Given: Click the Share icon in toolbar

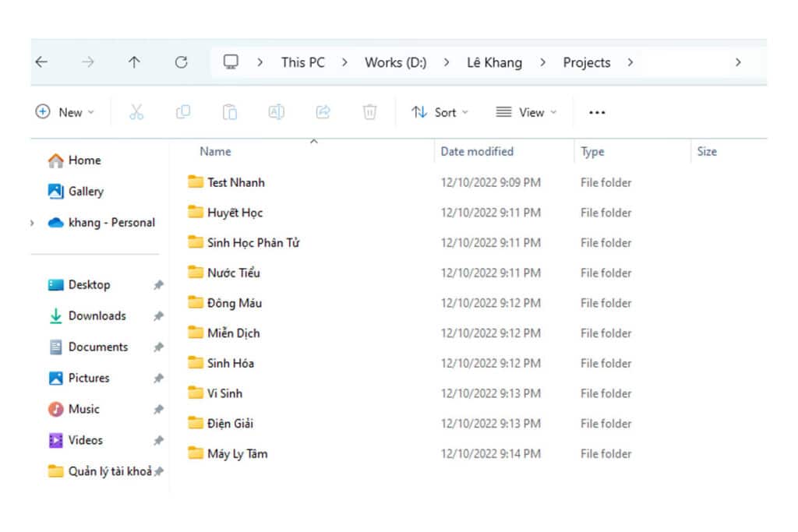Looking at the screenshot, I should 323,112.
